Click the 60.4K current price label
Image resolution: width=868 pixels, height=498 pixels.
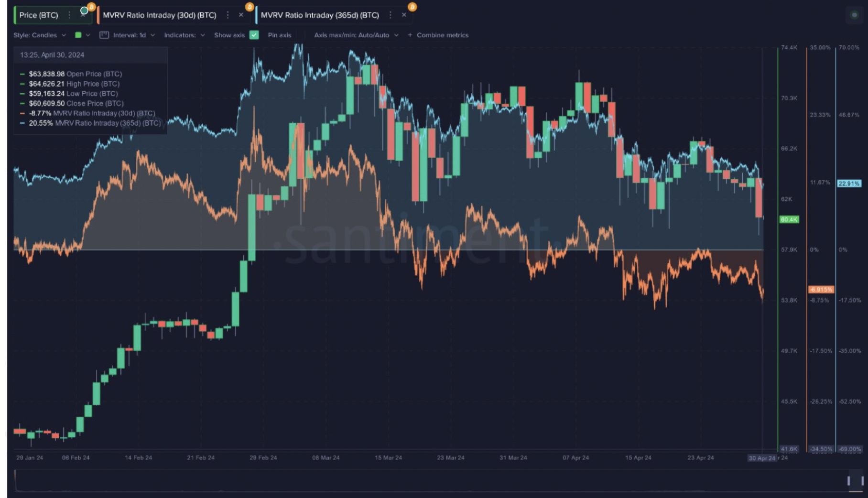coord(789,219)
